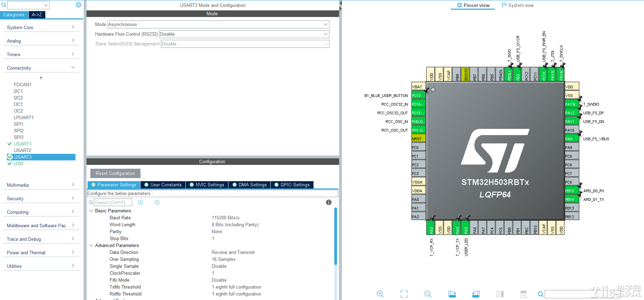
Task: Expand the Trace and Debug category
Action: tap(41, 239)
